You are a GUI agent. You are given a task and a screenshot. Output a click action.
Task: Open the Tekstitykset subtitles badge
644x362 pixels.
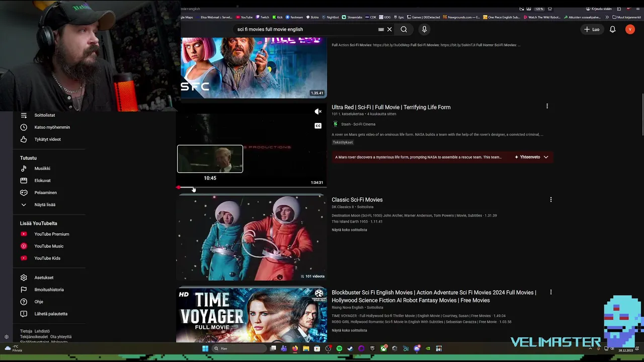tap(343, 142)
